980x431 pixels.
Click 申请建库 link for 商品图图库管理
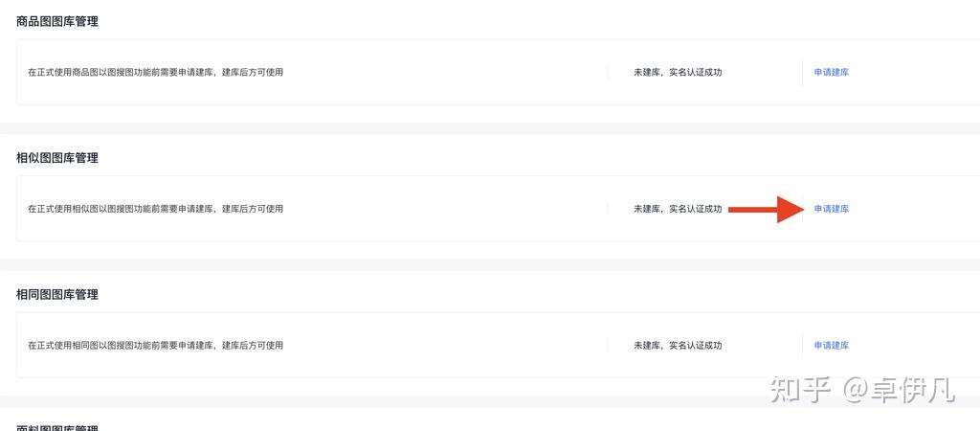831,73
